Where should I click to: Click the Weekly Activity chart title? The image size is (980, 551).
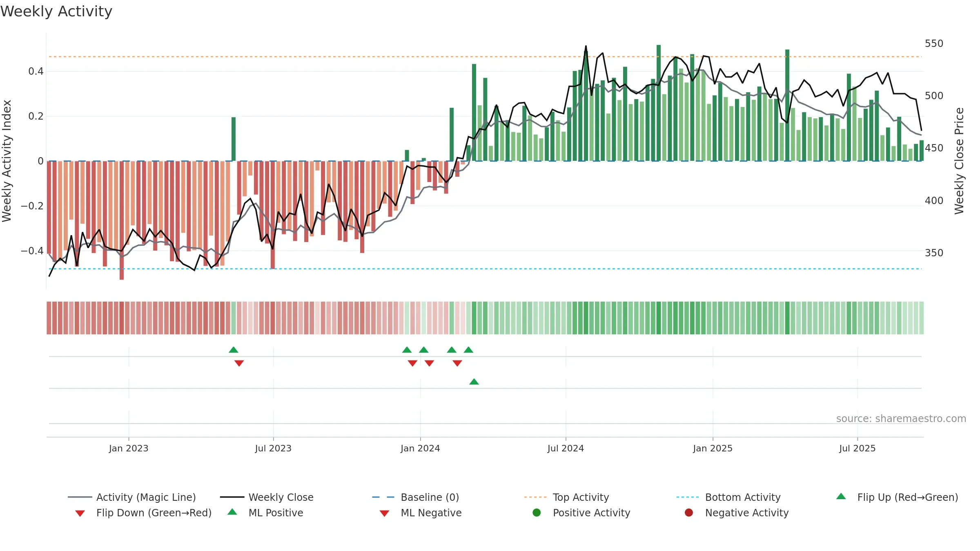pyautogui.click(x=56, y=11)
